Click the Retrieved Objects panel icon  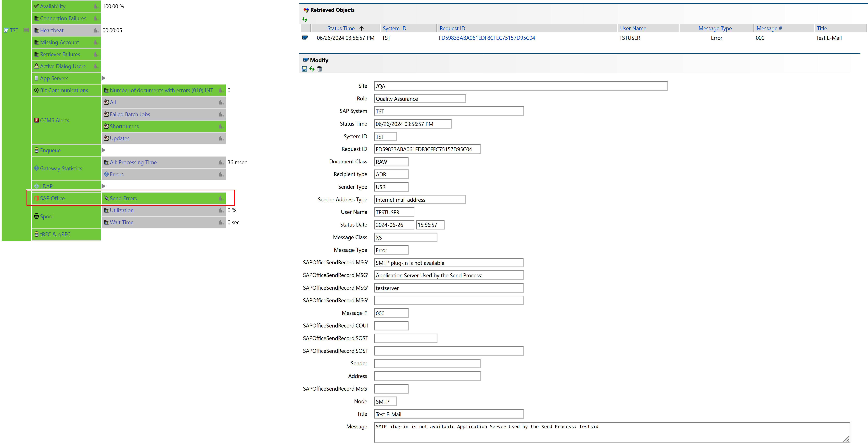[x=306, y=10]
